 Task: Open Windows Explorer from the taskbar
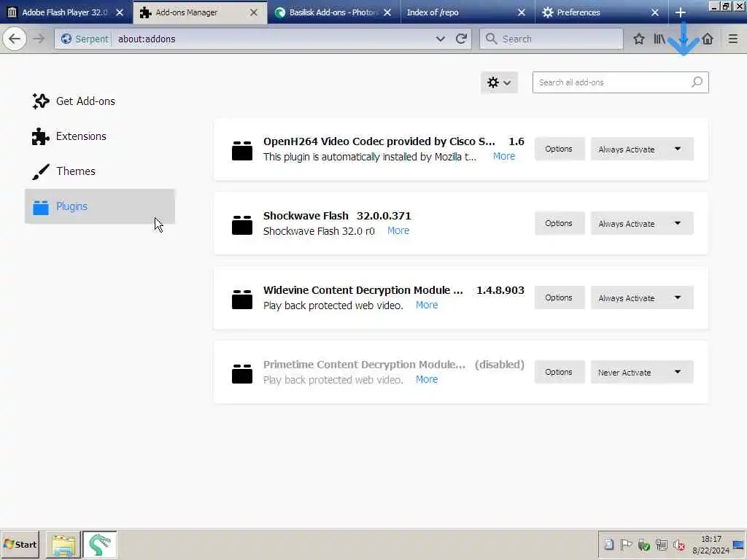click(x=63, y=545)
